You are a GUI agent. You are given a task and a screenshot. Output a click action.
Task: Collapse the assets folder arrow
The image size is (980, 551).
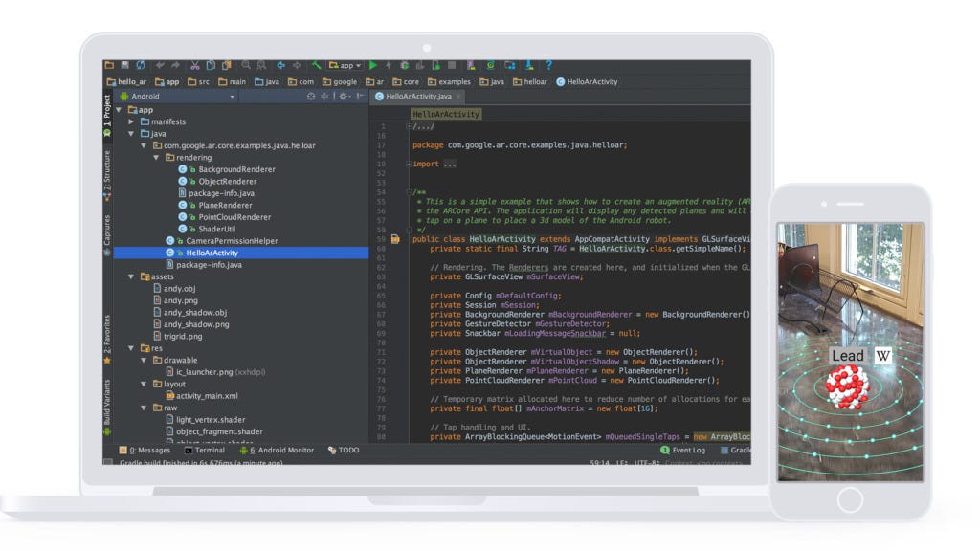pyautogui.click(x=131, y=276)
